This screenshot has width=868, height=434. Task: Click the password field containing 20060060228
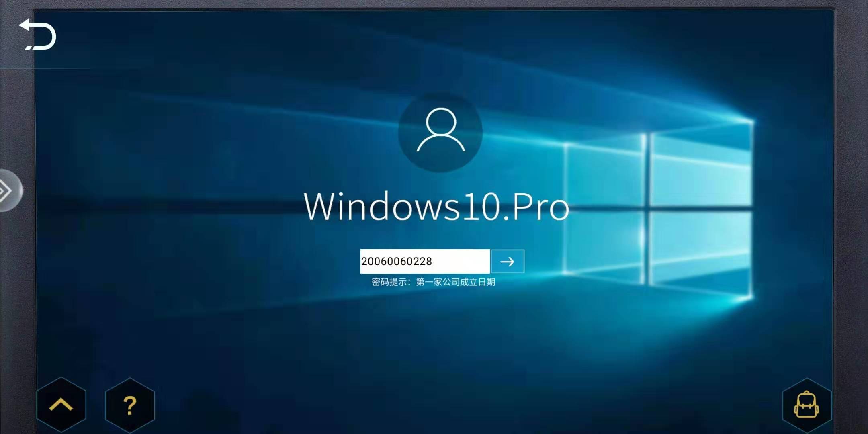(425, 261)
